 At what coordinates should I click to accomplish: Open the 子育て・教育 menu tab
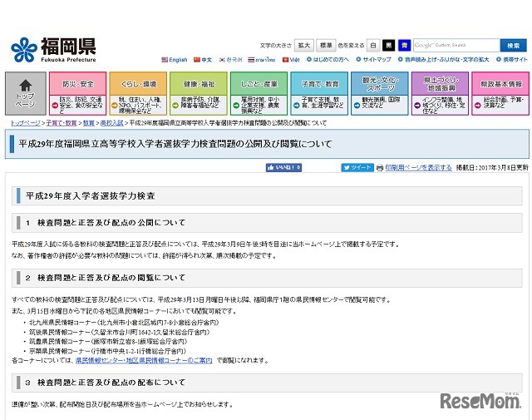pyautogui.click(x=319, y=84)
